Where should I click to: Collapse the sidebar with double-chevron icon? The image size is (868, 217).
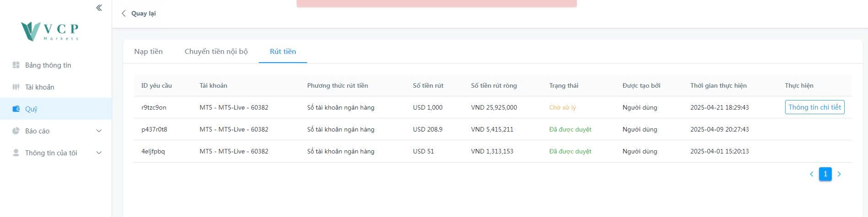[x=99, y=8]
